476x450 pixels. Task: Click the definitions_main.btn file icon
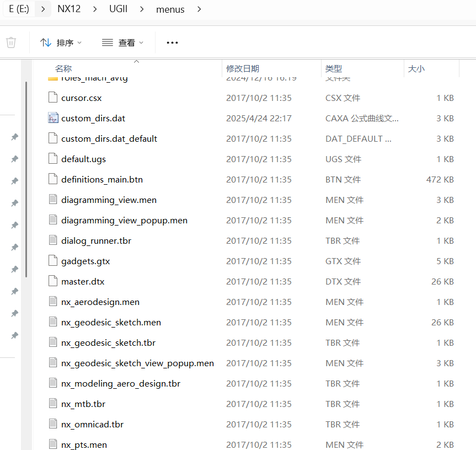pyautogui.click(x=53, y=179)
